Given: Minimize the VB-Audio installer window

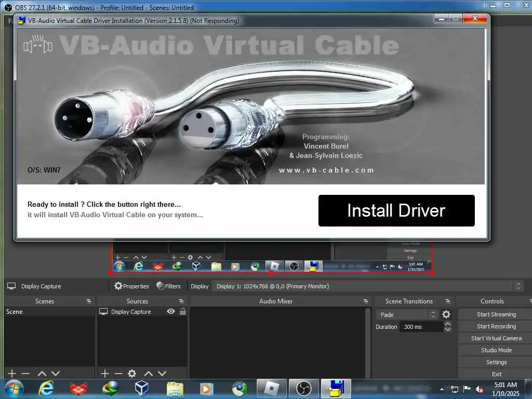Looking at the screenshot, I should (x=442, y=19).
